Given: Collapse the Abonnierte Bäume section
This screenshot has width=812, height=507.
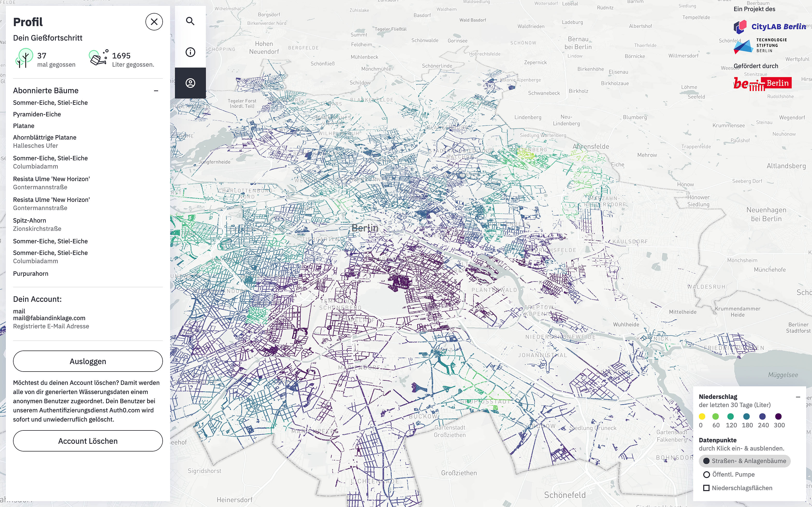Looking at the screenshot, I should point(156,91).
